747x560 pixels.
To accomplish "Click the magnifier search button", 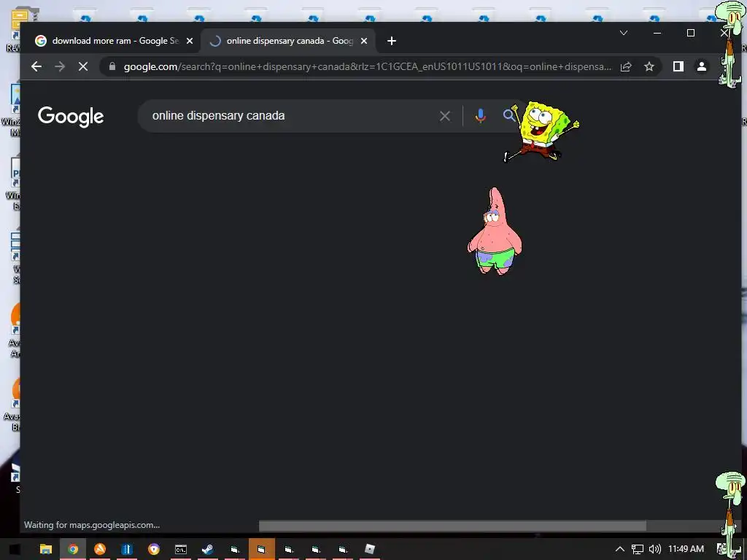I will pos(508,115).
